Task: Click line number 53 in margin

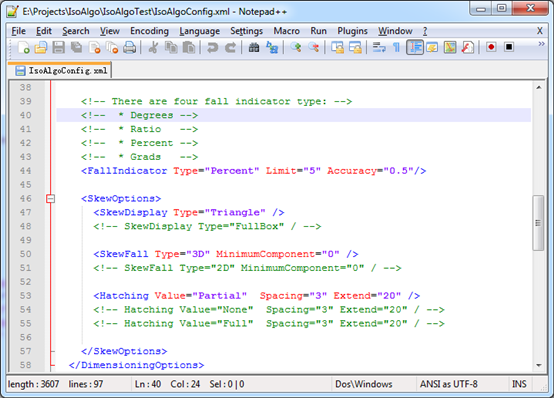Action: [x=25, y=295]
